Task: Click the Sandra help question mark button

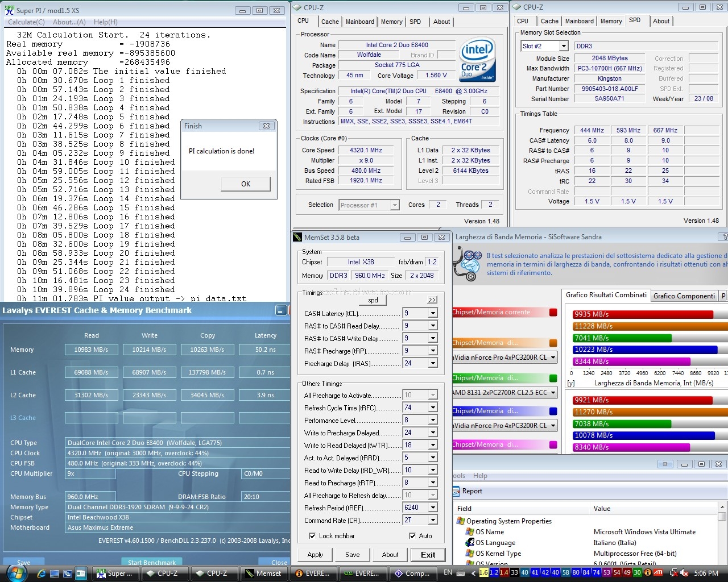Action: tap(723, 237)
